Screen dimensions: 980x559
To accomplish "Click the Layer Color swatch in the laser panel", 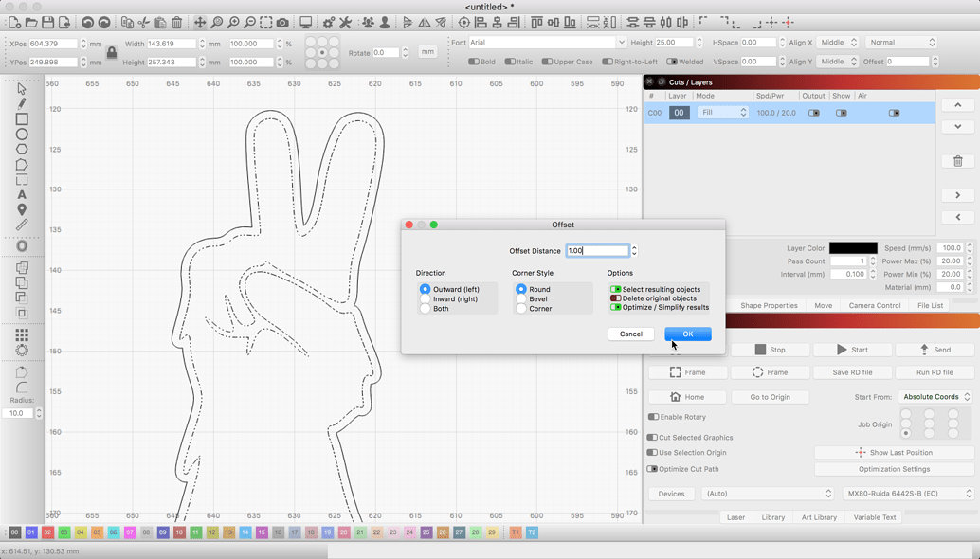I will [853, 247].
